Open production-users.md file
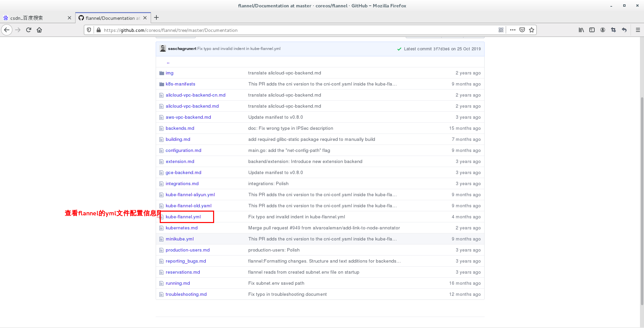Viewport: 644px width, 328px height. click(188, 250)
